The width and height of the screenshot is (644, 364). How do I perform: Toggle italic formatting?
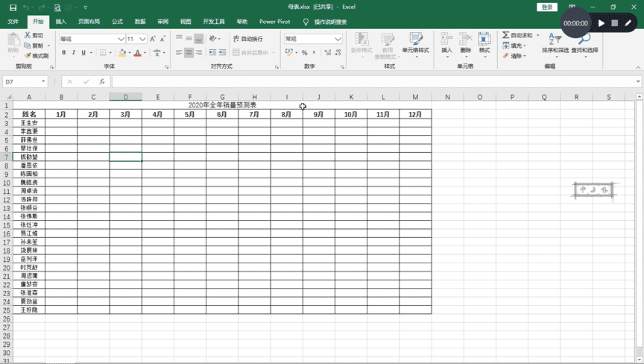coord(74,53)
